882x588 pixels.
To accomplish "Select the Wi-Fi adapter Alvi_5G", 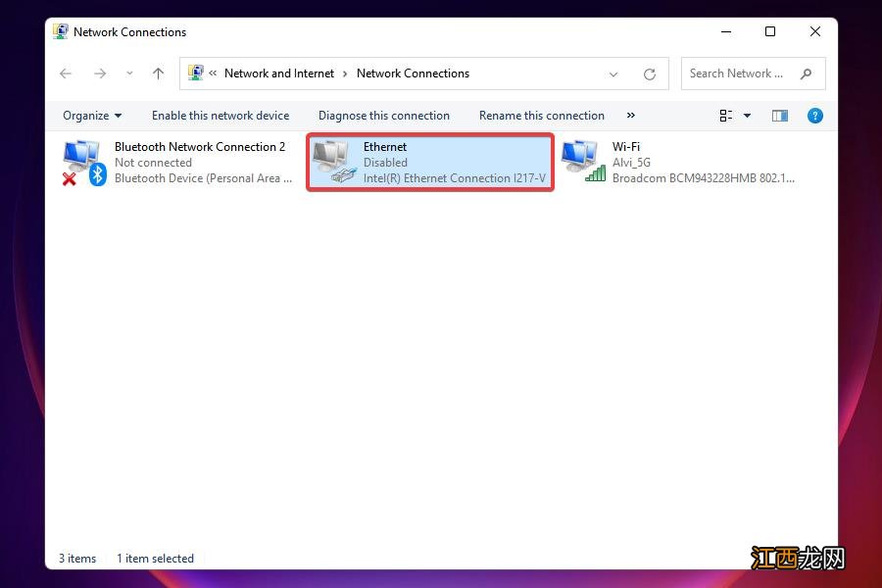I will click(x=678, y=163).
